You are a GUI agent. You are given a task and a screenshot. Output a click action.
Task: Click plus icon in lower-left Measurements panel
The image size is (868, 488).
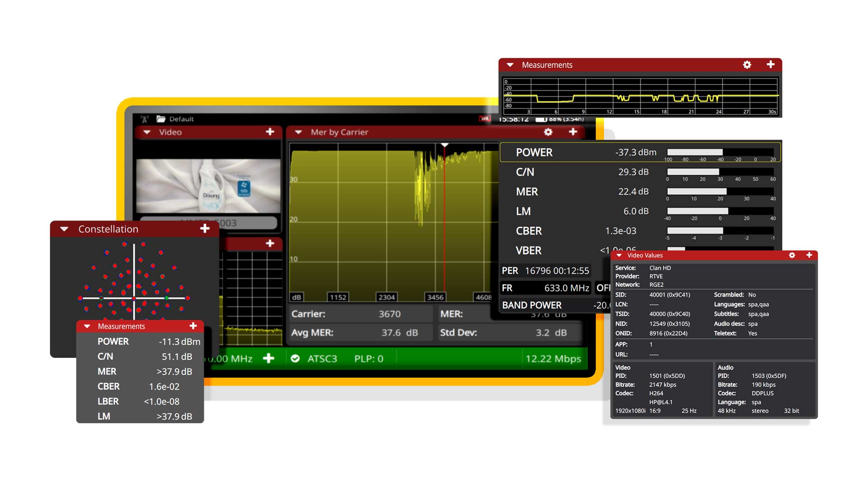tap(193, 326)
